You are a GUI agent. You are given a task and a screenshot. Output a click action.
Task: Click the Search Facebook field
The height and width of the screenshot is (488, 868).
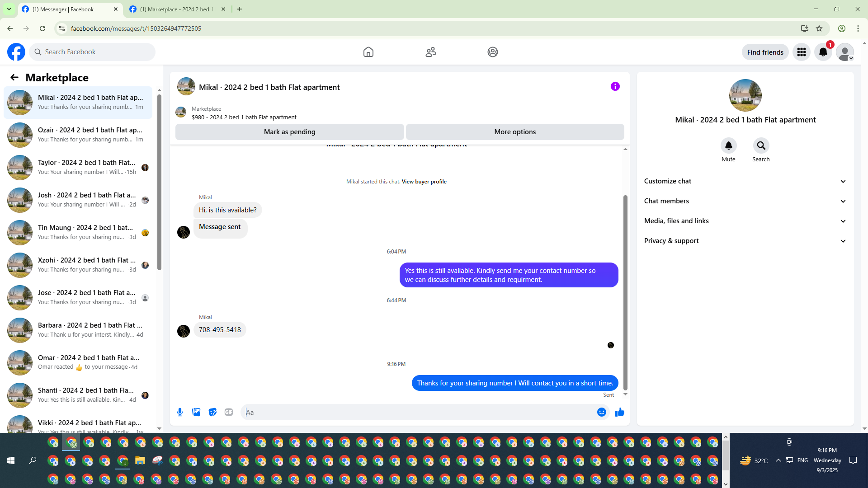point(93,52)
